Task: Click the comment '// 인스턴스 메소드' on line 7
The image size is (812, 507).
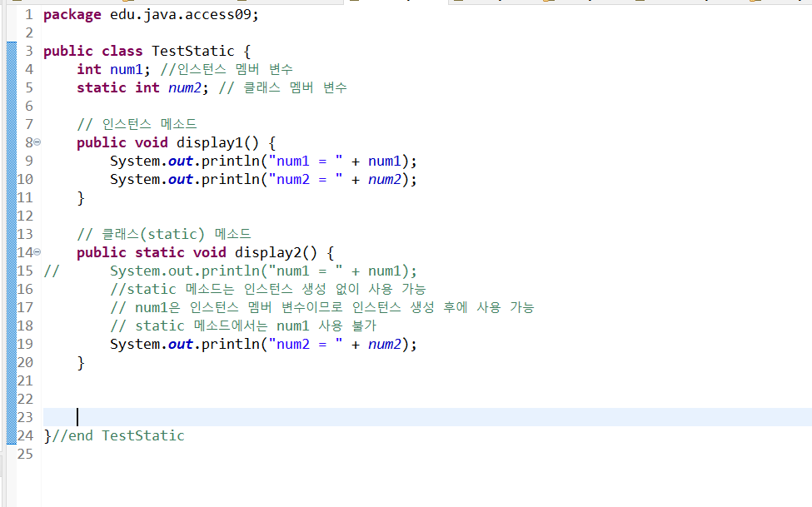Action: click(137, 124)
